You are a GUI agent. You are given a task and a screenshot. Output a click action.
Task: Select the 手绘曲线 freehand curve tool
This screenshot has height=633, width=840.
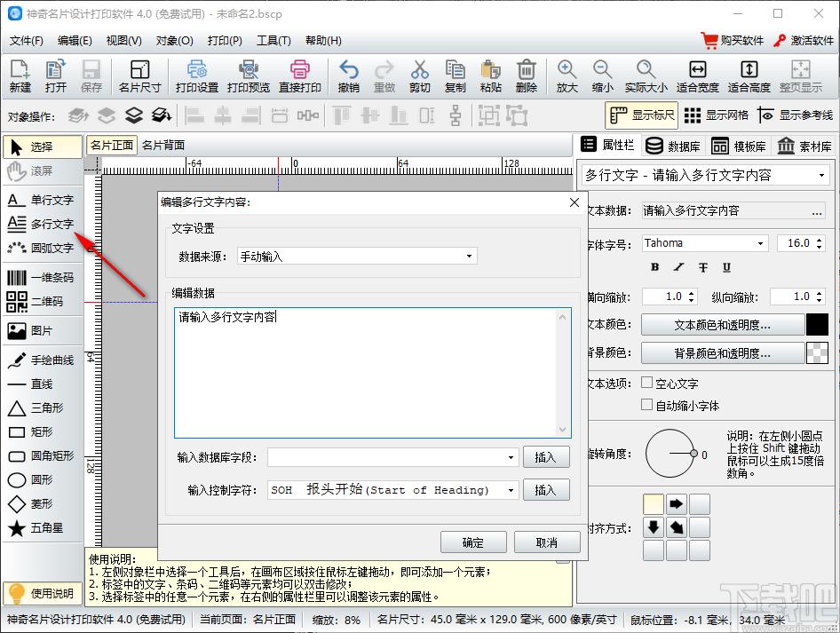click(42, 360)
